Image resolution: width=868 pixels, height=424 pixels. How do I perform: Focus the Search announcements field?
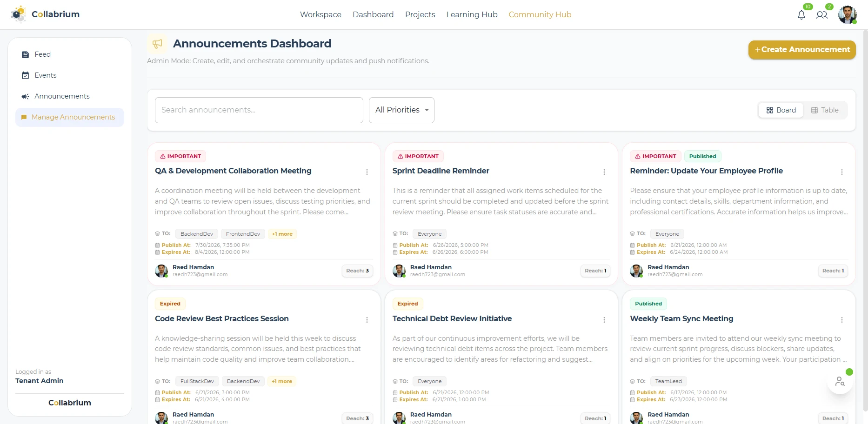[x=259, y=110]
